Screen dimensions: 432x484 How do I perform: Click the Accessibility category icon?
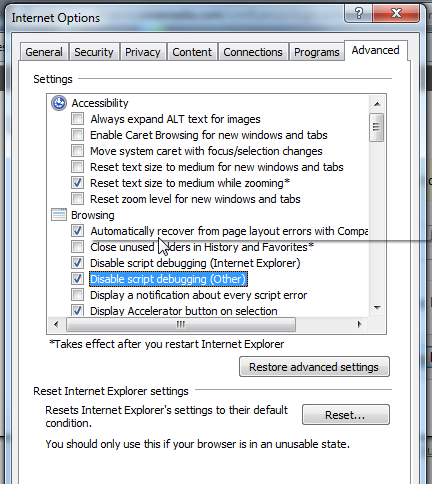coord(59,103)
